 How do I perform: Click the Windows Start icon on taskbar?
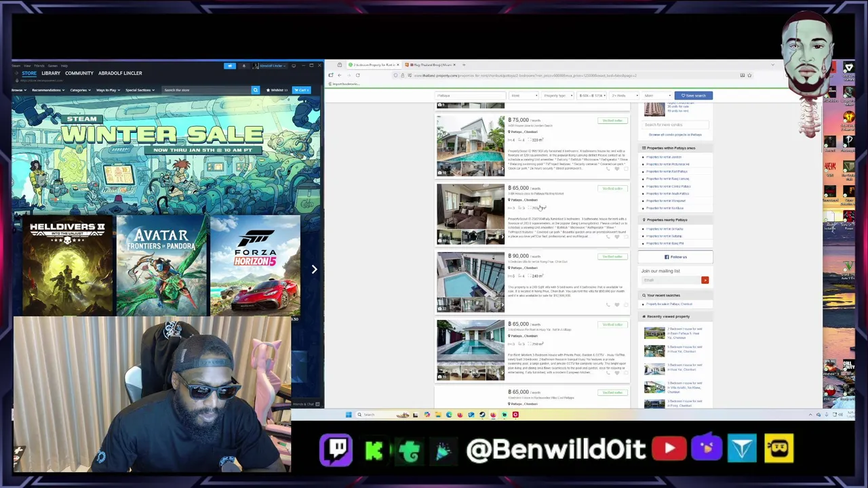click(349, 414)
